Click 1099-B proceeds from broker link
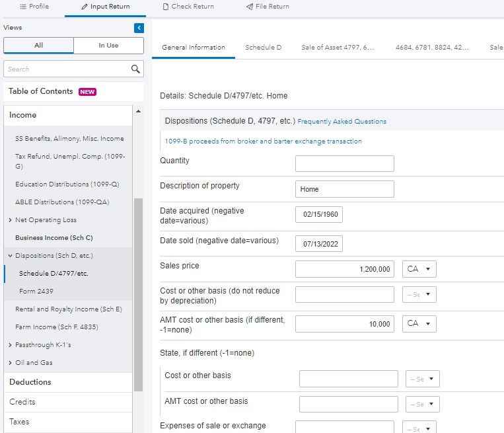The height and width of the screenshot is (433, 504). [263, 141]
